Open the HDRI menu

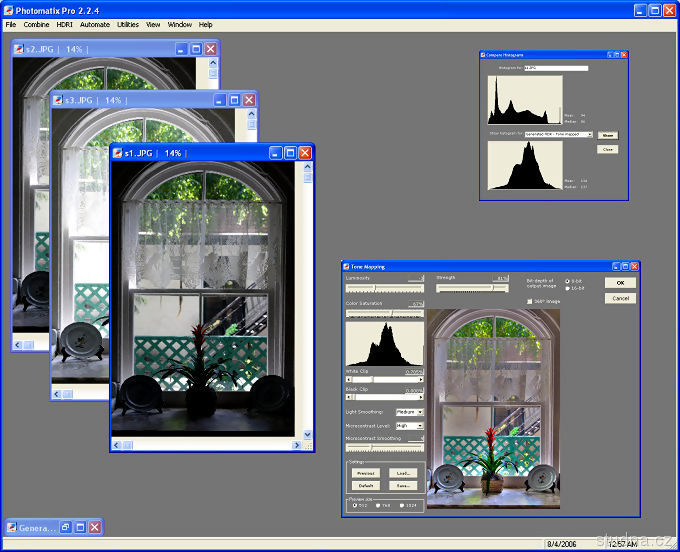click(x=64, y=24)
